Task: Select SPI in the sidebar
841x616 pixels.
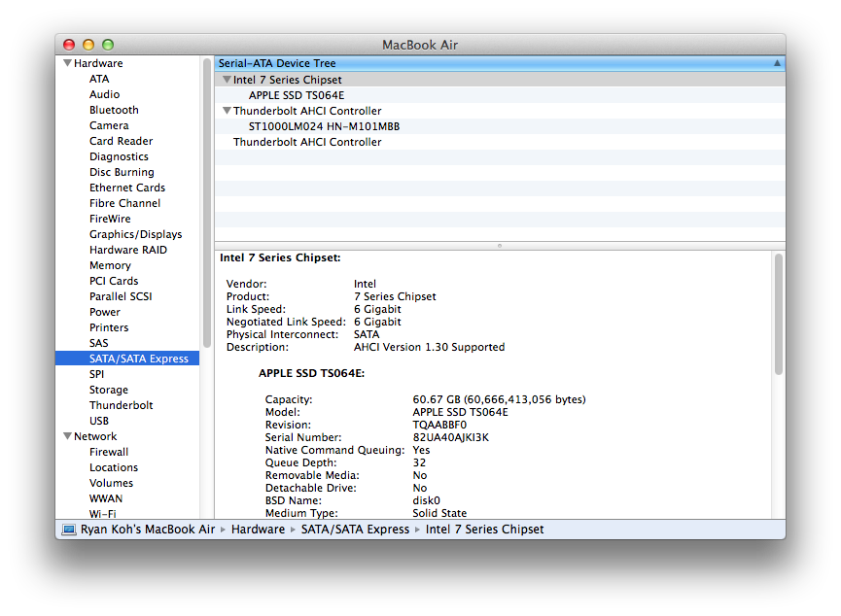Action: point(96,374)
